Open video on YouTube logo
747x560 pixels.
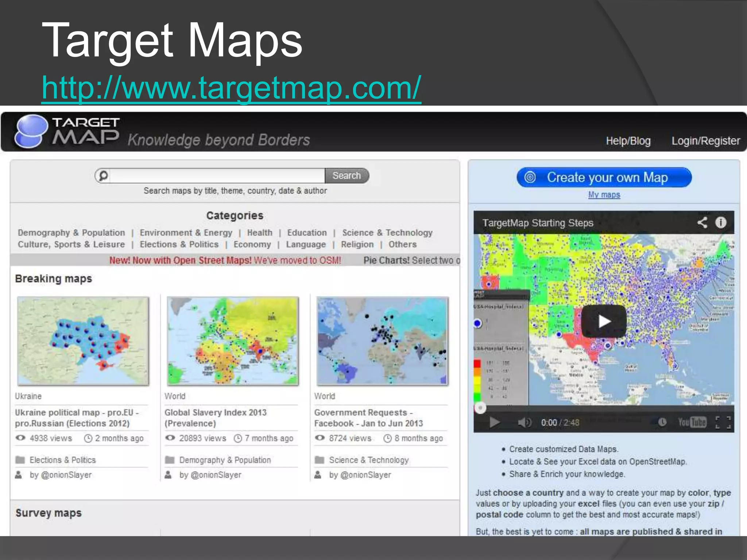(692, 422)
